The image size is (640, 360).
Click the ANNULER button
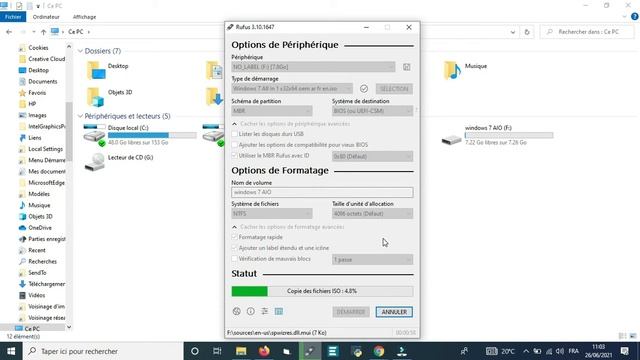tap(394, 312)
